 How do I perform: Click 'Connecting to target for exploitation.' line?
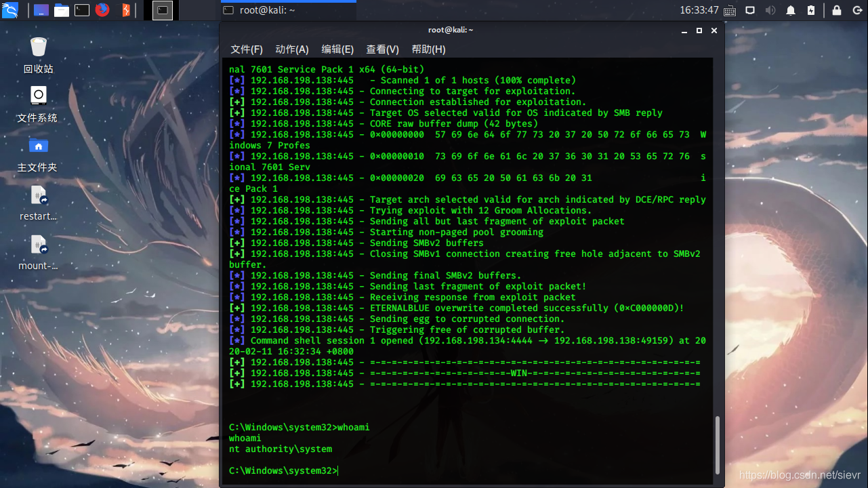pyautogui.click(x=402, y=91)
